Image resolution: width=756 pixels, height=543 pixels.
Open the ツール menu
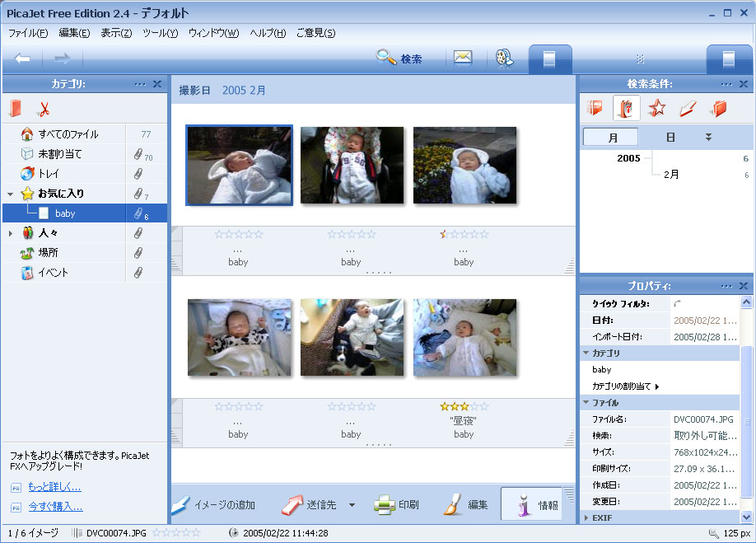tap(160, 33)
